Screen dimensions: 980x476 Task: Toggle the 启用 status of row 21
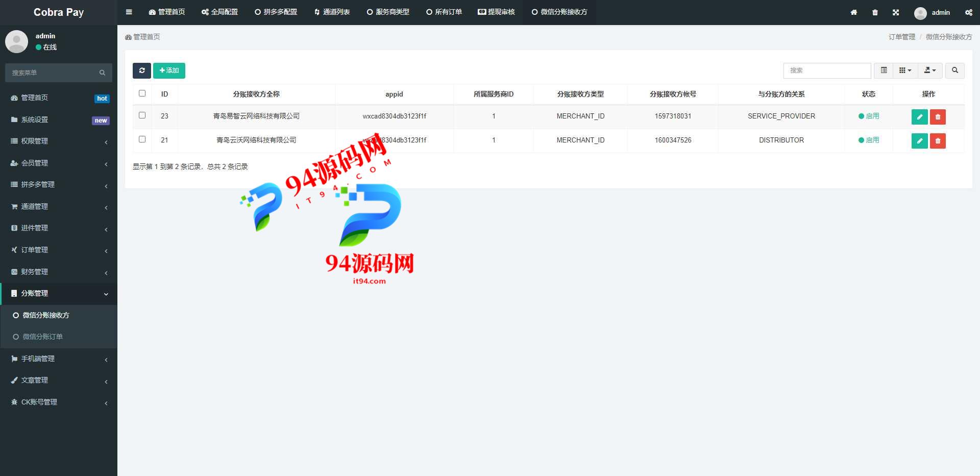(x=869, y=140)
